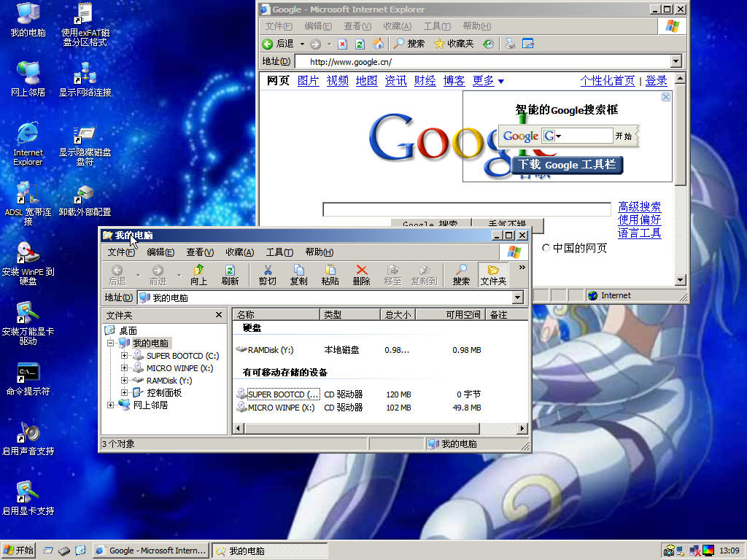
Task: Toggle the 文件夹 (Folders) pane button
Action: pos(493,275)
